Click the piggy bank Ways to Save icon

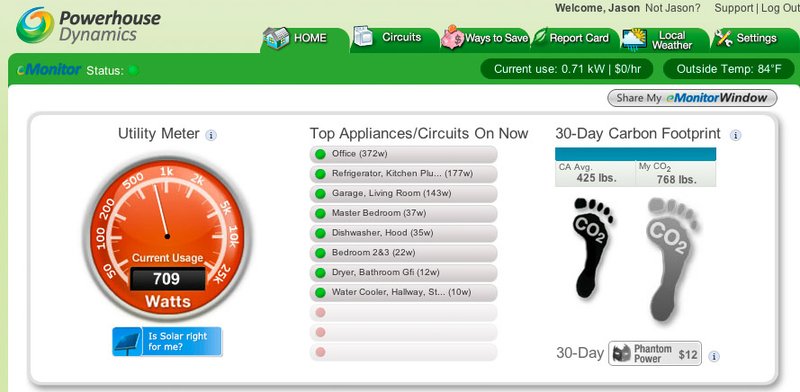pyautogui.click(x=452, y=37)
